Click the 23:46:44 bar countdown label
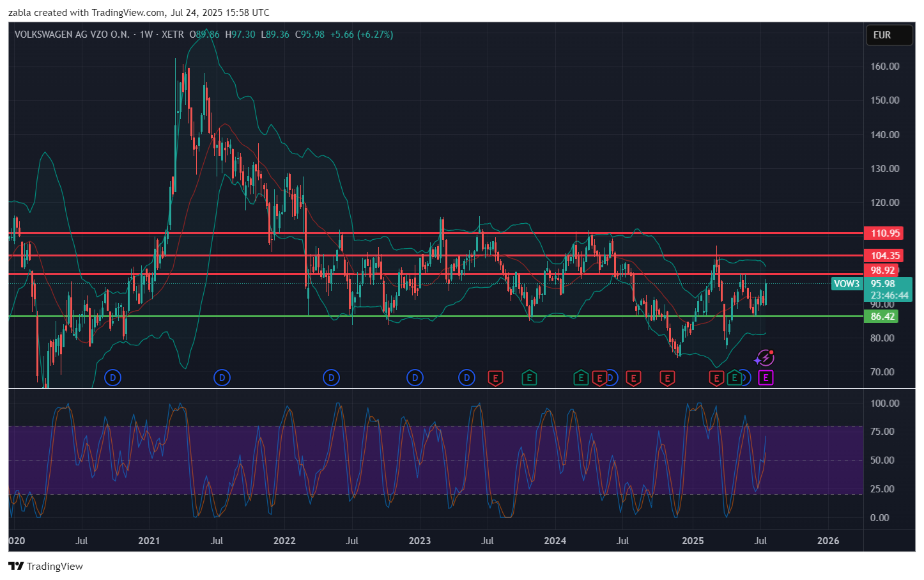This screenshot has width=924, height=580. (x=889, y=295)
